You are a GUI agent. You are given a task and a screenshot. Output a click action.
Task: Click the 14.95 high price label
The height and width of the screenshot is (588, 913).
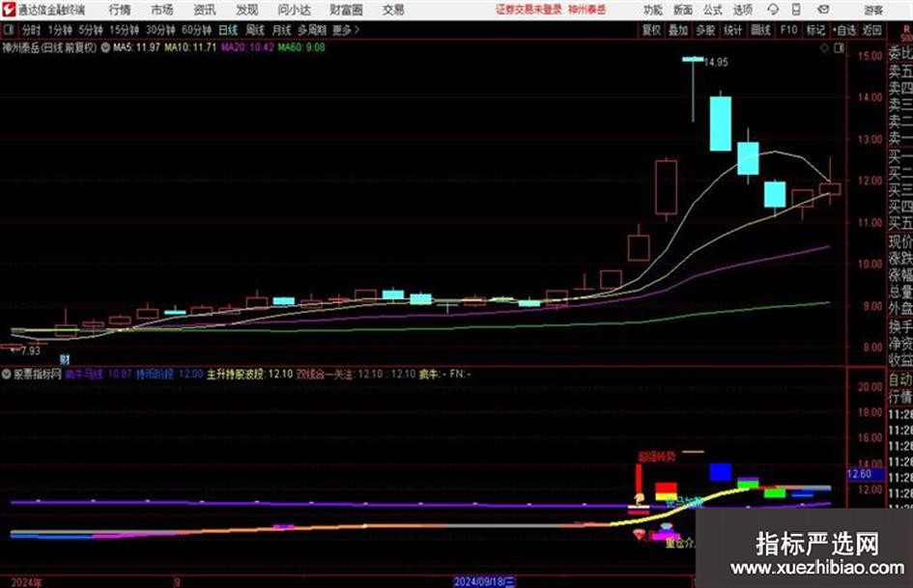point(716,63)
